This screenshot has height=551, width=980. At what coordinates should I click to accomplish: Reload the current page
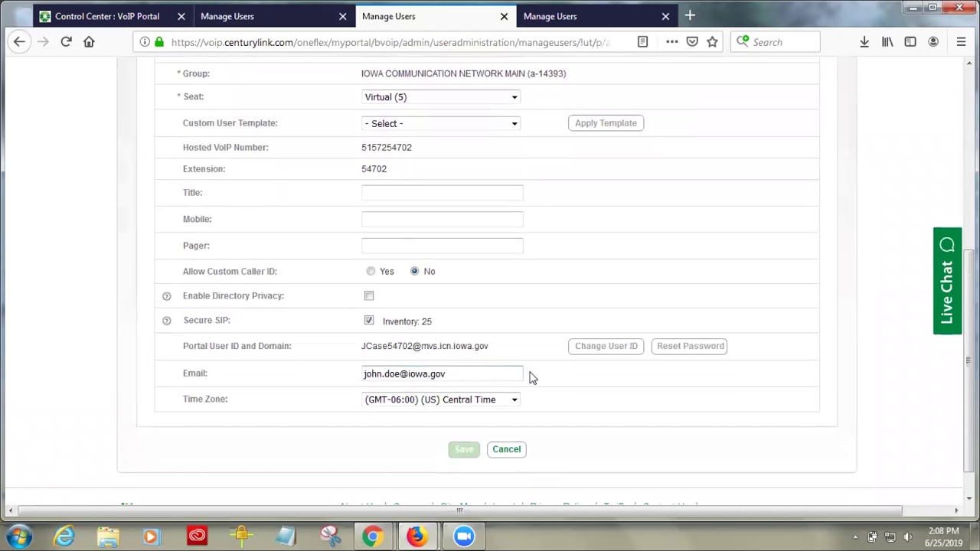coord(66,42)
